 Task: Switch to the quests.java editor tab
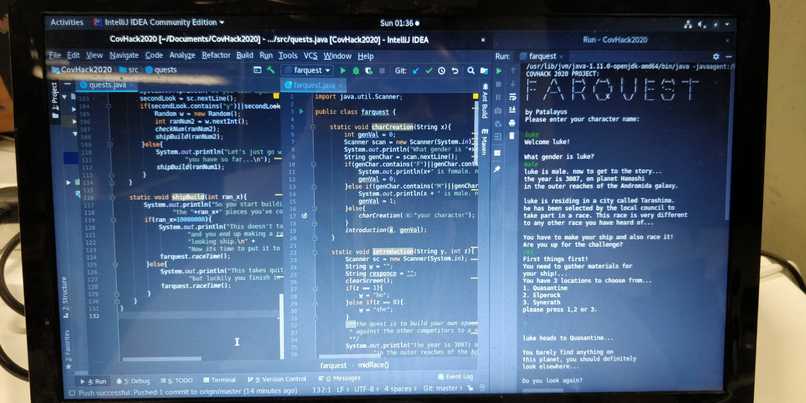[x=106, y=84]
